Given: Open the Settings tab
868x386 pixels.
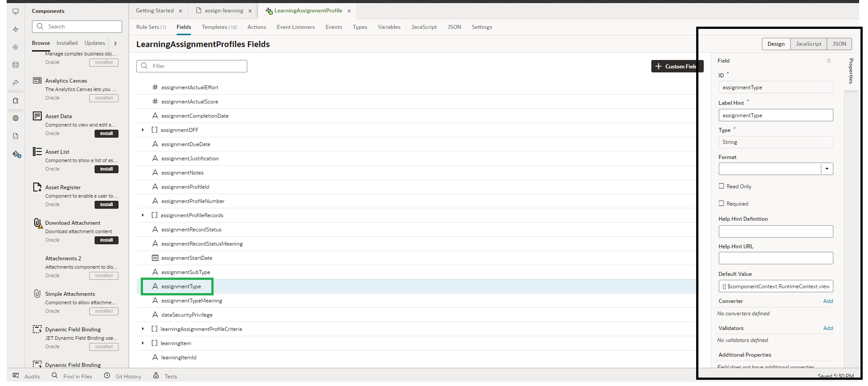Looking at the screenshot, I should point(482,27).
